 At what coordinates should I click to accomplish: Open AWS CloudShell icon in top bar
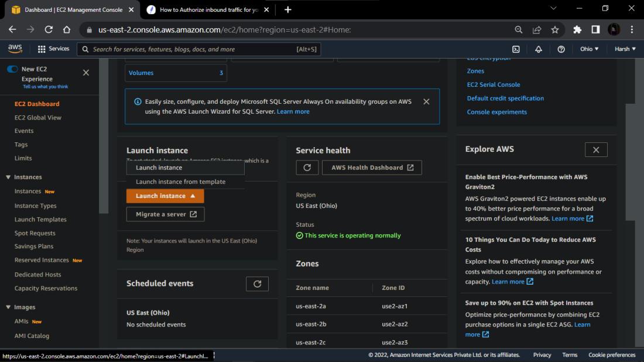[x=516, y=49]
